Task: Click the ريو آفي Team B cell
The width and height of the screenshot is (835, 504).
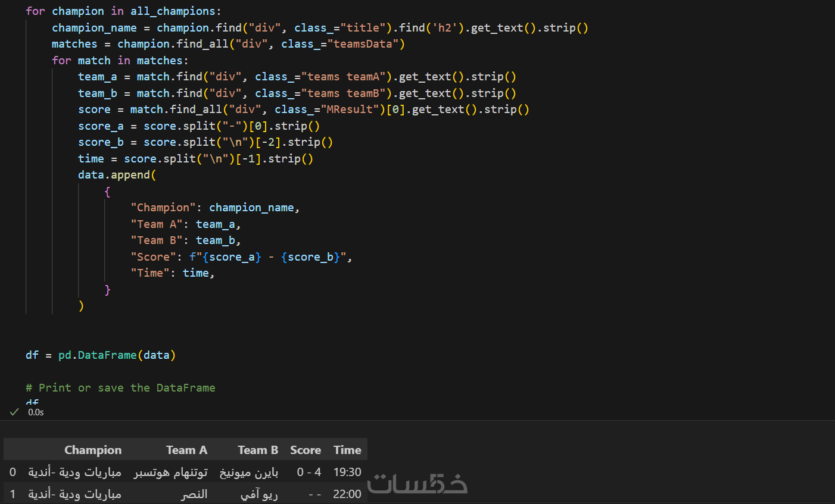Action: 259,494
